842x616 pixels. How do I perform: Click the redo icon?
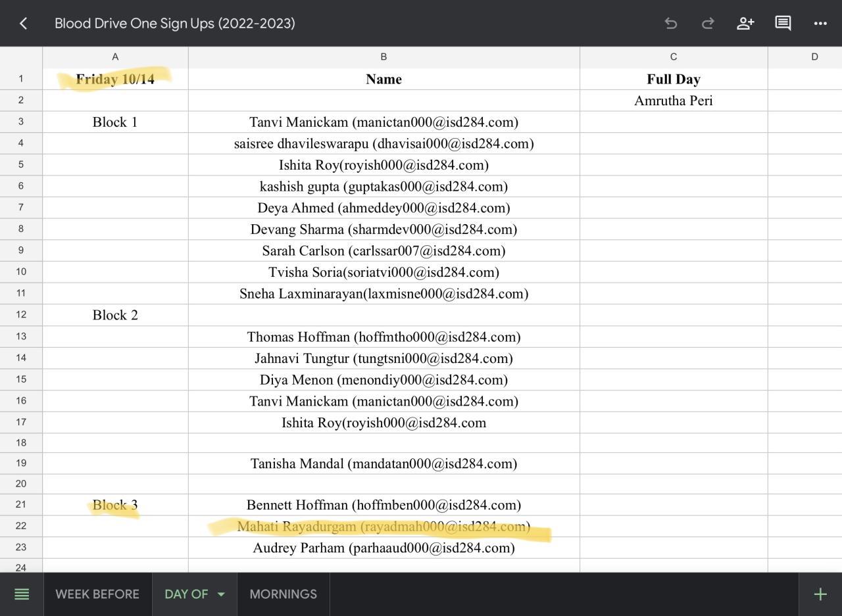click(x=708, y=24)
